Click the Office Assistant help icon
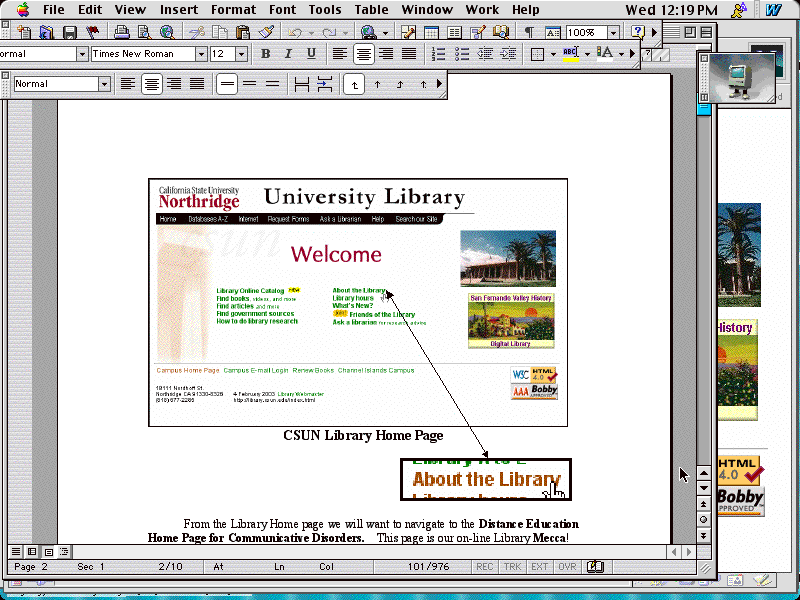Image resolution: width=800 pixels, height=600 pixels. coord(638,32)
